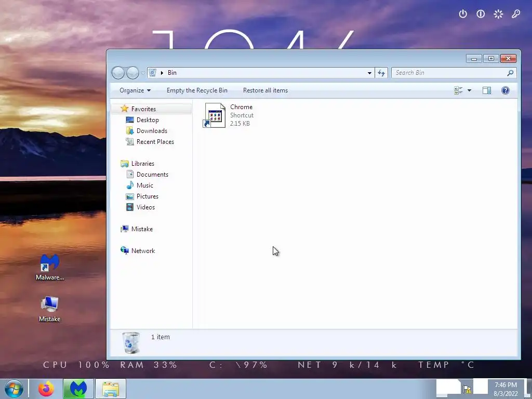Open Malwarebytes from the taskbar

point(78,389)
